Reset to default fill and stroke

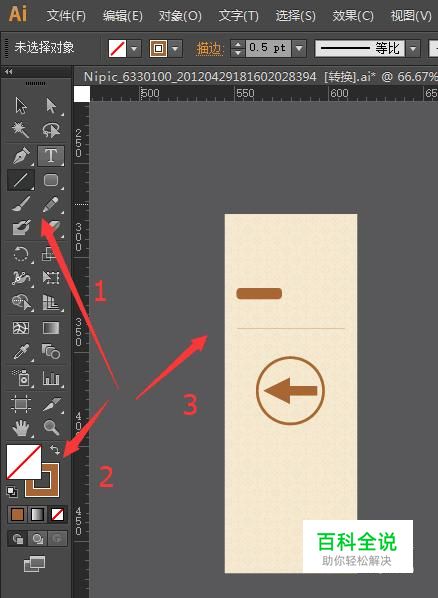12,492
